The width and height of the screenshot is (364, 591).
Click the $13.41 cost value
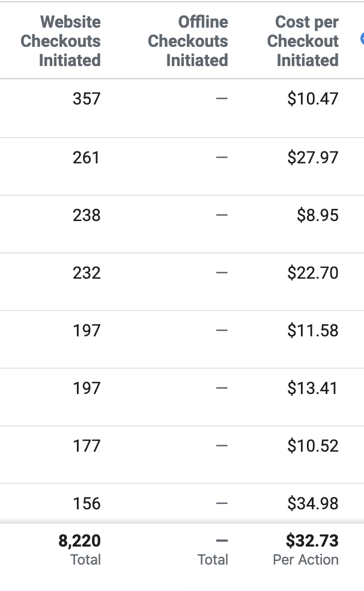tap(312, 388)
